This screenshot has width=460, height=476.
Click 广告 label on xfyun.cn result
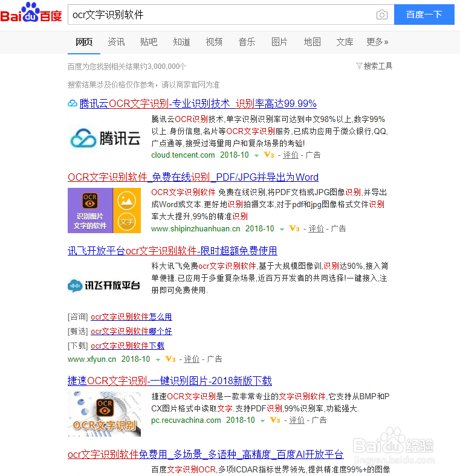[215, 359]
